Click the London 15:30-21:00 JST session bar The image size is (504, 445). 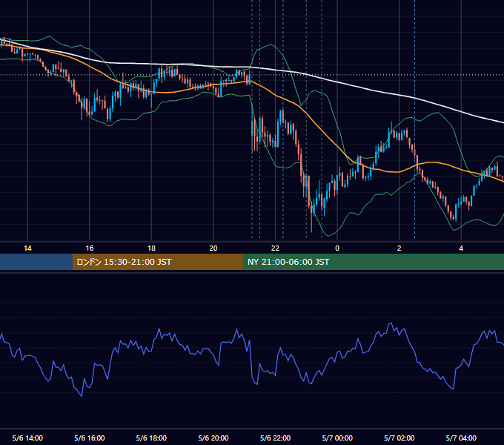pos(157,262)
